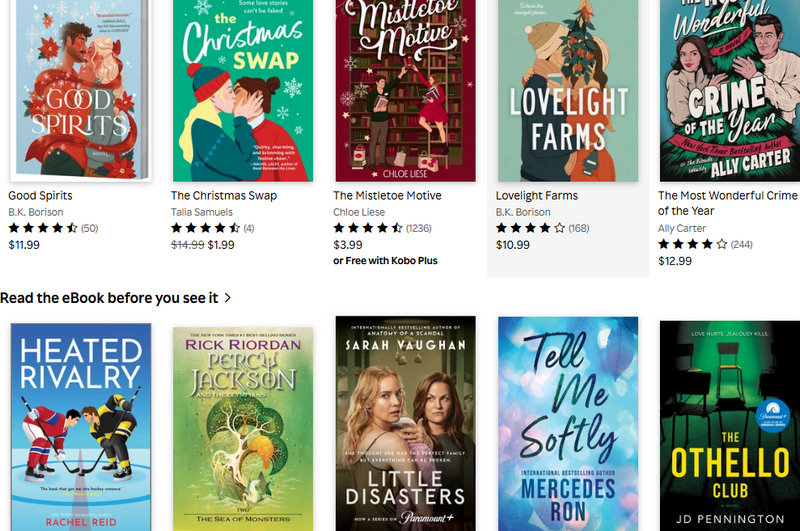Open the Good Spirits book cover

[81, 90]
